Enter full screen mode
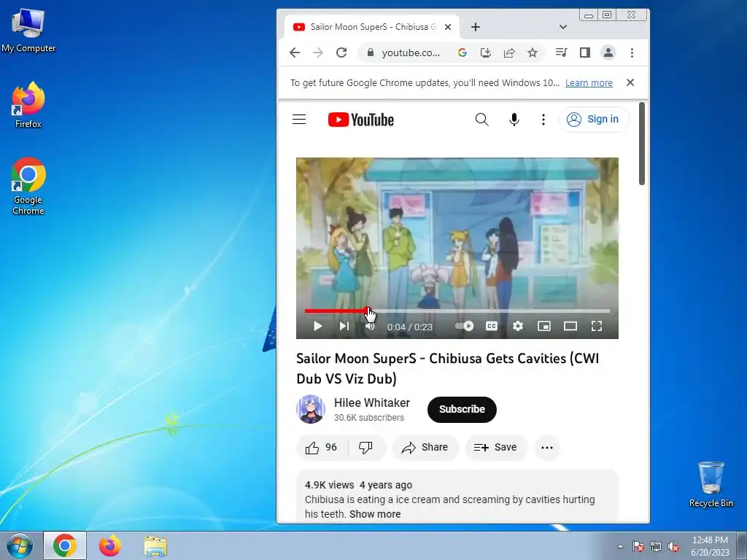747x560 pixels. (597, 326)
